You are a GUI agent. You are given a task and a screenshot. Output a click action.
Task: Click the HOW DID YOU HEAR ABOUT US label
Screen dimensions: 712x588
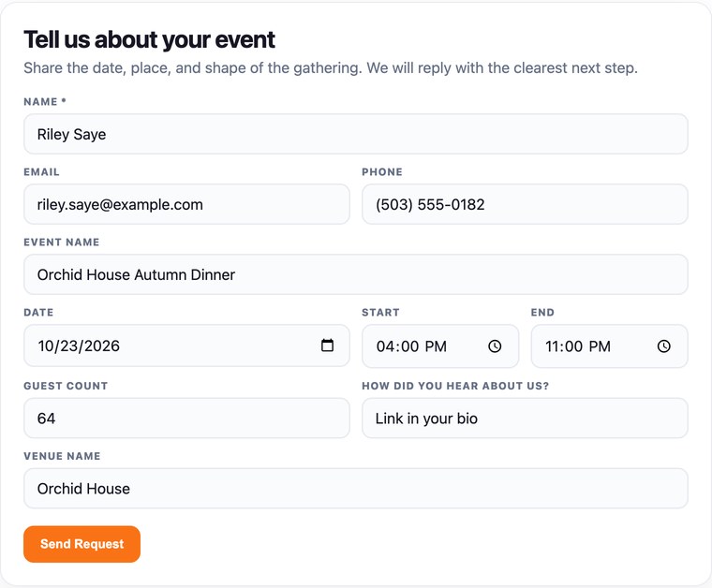click(455, 386)
